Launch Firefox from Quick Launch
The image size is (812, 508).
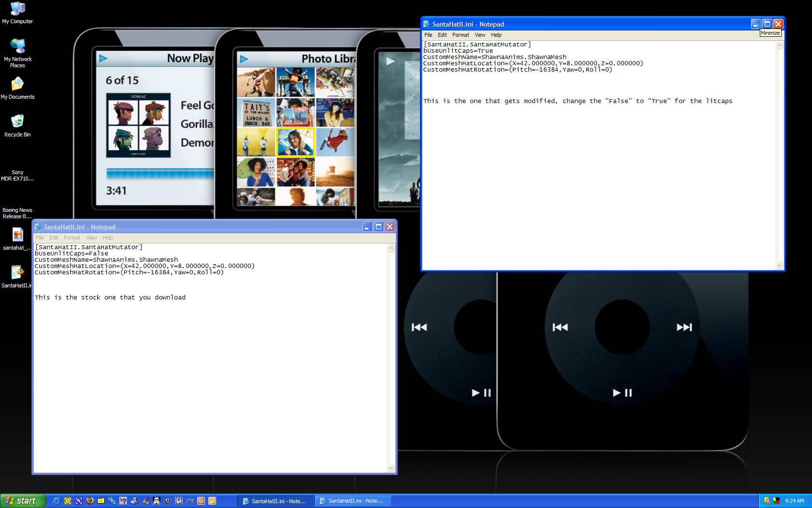coord(90,501)
